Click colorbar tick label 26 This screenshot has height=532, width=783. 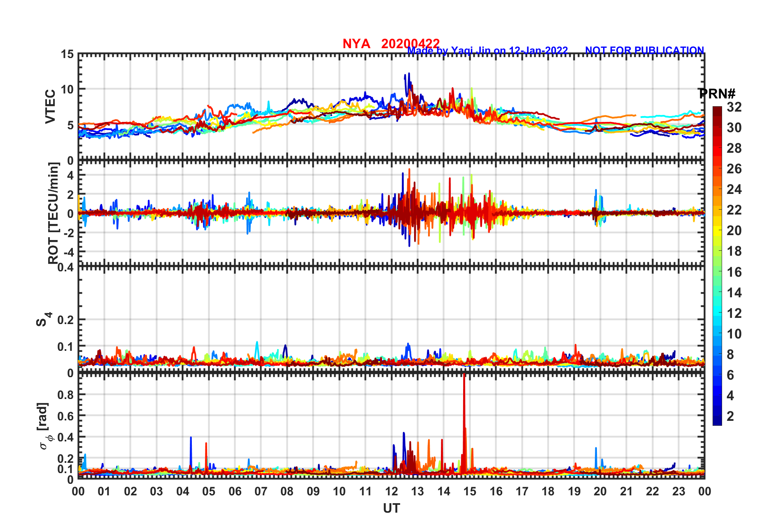pyautogui.click(x=734, y=169)
